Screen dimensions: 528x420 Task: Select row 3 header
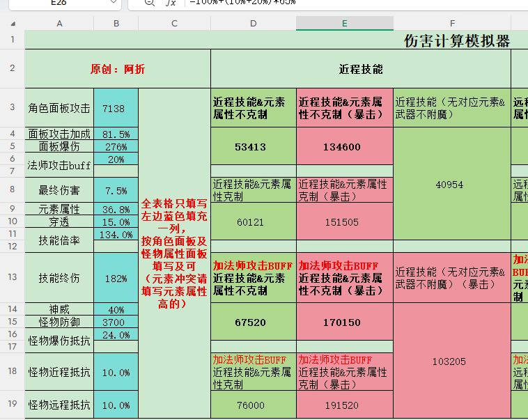click(x=13, y=107)
